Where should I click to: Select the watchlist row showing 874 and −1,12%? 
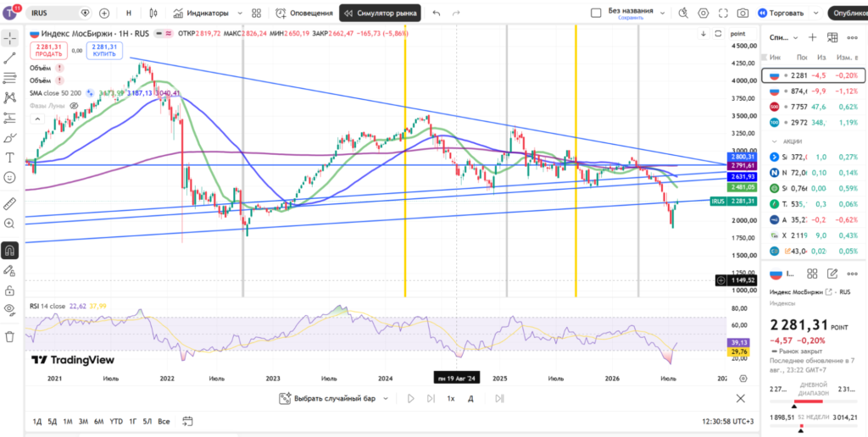click(x=814, y=91)
